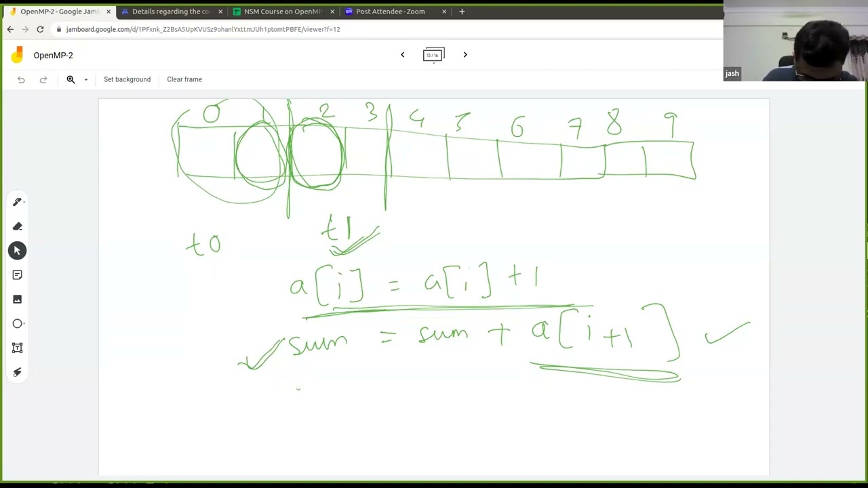Switch to the OpenMP-2 Google Jamboard tab
This screenshot has height=488, width=868.
60,12
